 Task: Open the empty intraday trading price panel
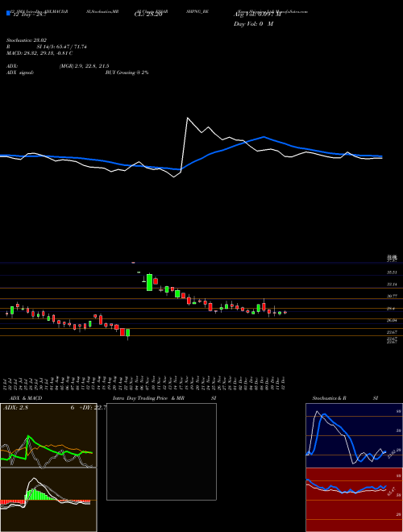161,451
